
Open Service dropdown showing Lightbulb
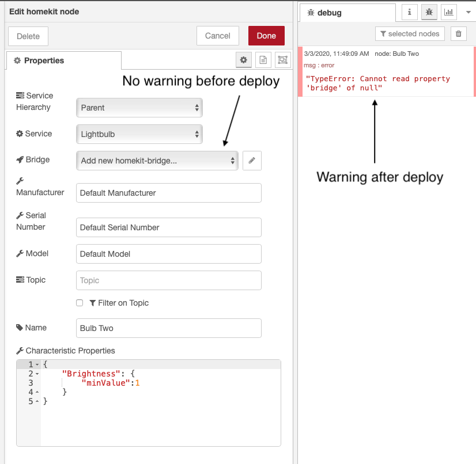139,134
